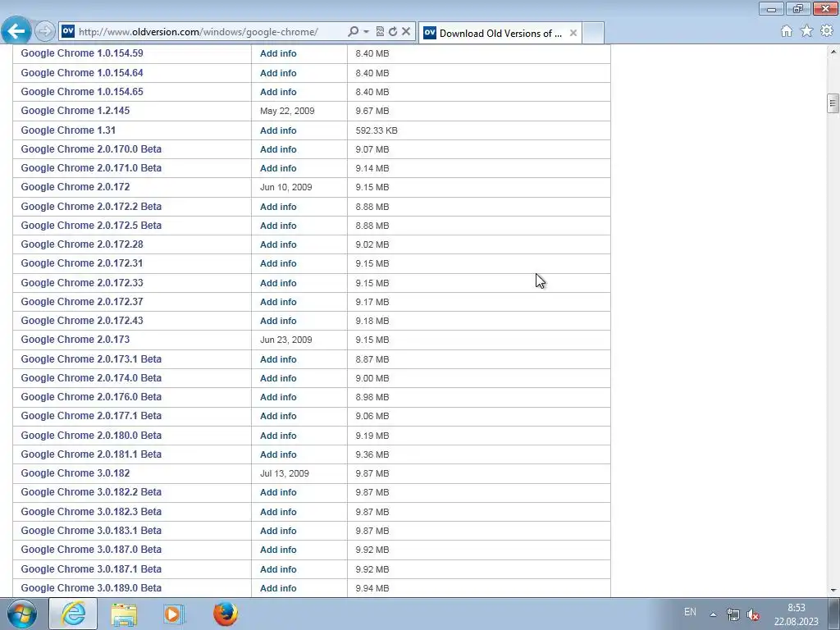Go to the Home page icon
840x630 pixels.
click(787, 31)
